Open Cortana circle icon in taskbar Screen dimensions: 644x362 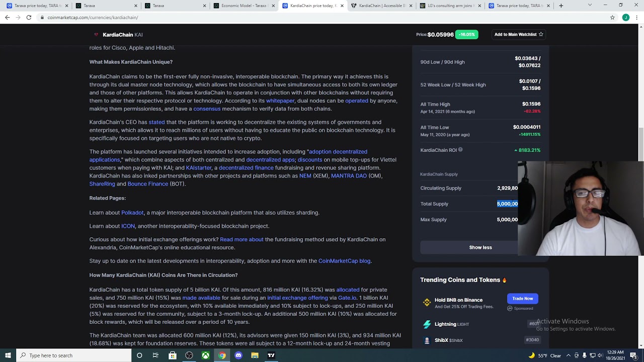(x=139, y=355)
